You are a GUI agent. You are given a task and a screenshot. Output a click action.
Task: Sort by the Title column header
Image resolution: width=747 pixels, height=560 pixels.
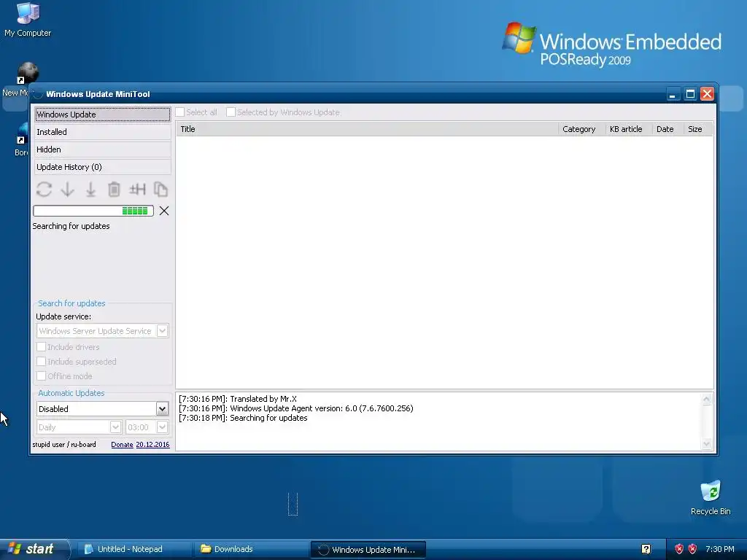click(368, 129)
